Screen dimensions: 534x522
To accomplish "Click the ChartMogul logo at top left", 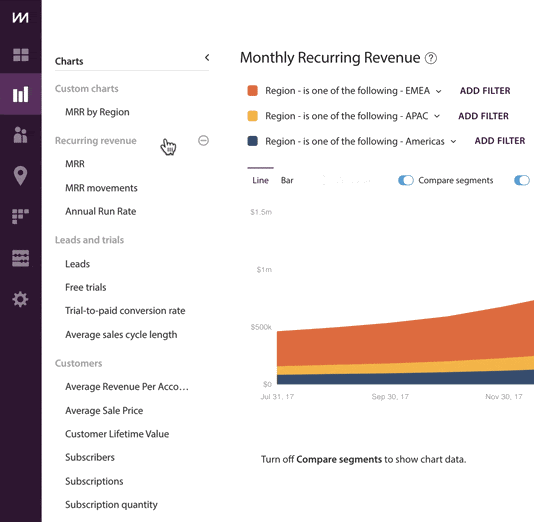I will [x=20, y=17].
